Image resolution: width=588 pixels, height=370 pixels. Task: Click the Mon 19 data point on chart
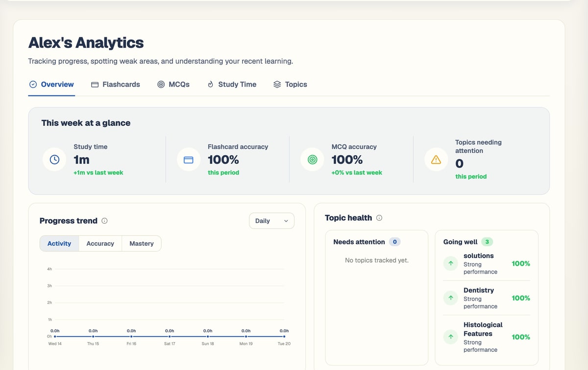(x=246, y=336)
